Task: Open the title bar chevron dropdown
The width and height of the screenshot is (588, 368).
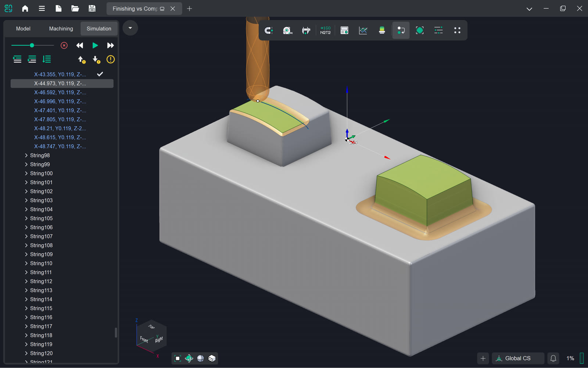Action: (x=529, y=9)
